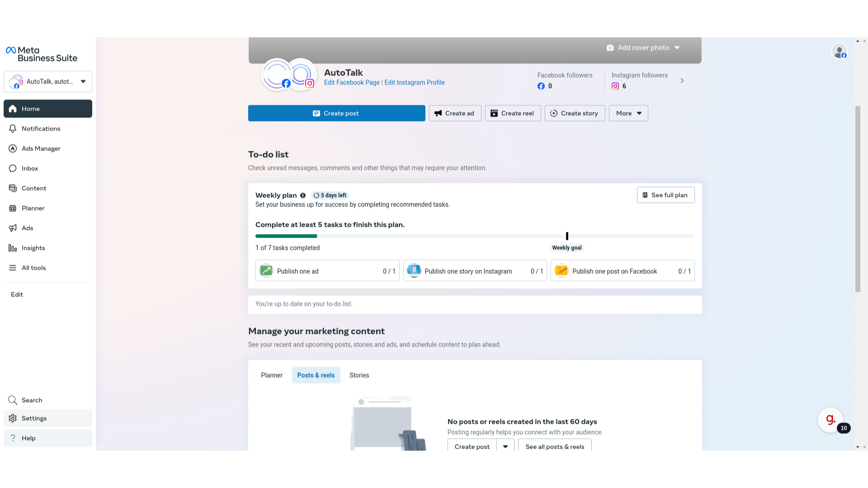Click 1 of 7 tasks completed text
The width and height of the screenshot is (868, 488).
(288, 248)
